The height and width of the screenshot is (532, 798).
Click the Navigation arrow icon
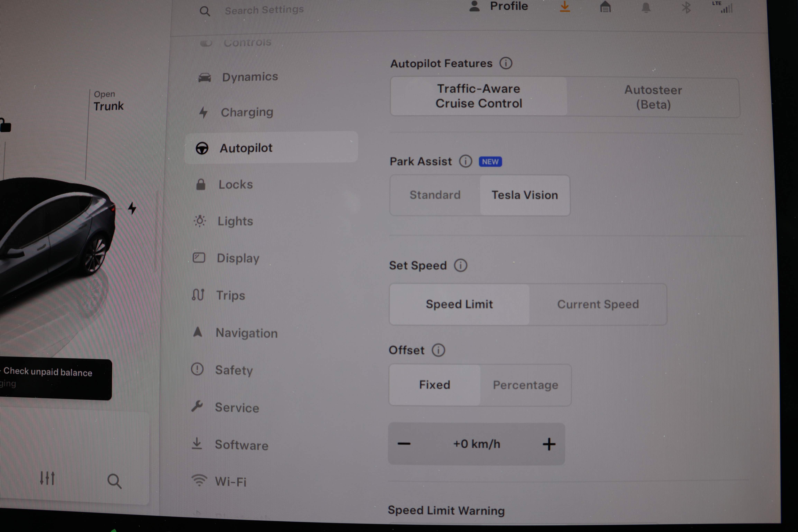tap(198, 332)
